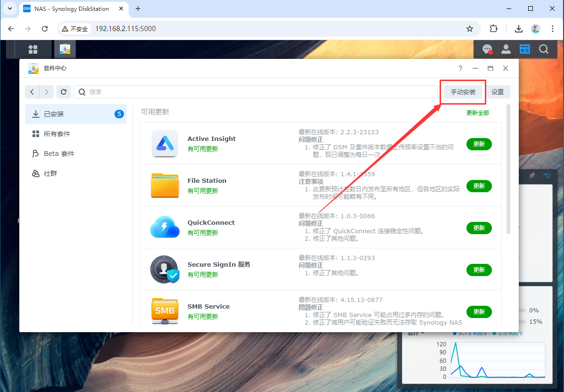Open Package Center help question mark
This screenshot has width=564, height=392.
460,68
